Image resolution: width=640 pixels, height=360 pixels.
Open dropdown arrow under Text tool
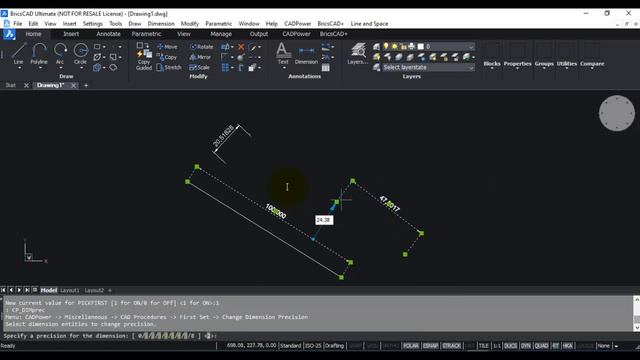[284, 68]
